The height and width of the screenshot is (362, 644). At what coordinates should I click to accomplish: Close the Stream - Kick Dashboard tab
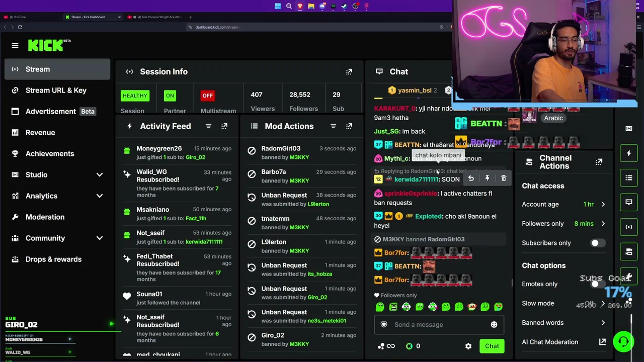[119, 17]
